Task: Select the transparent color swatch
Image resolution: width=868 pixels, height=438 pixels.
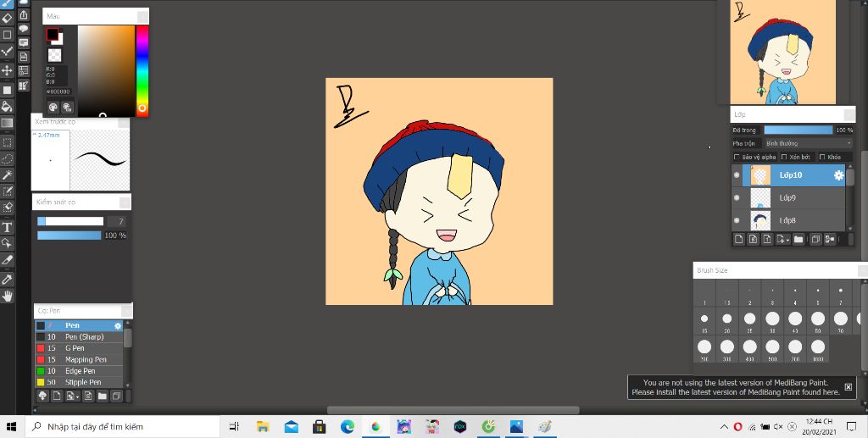Action: (54, 55)
